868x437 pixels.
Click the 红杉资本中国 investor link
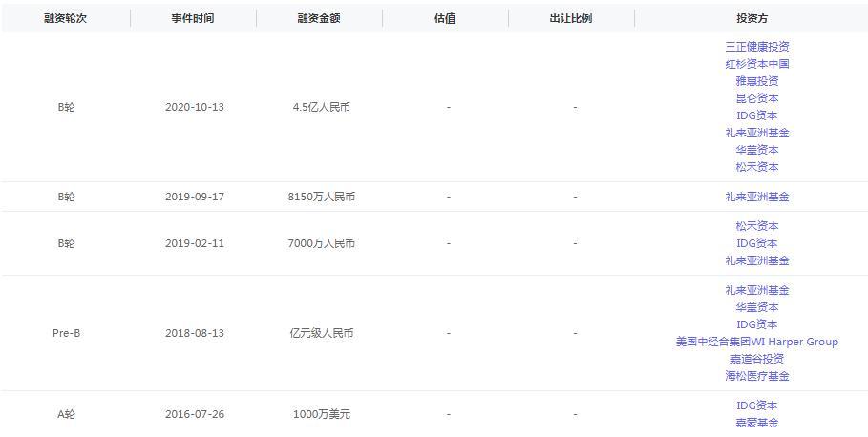coord(756,63)
